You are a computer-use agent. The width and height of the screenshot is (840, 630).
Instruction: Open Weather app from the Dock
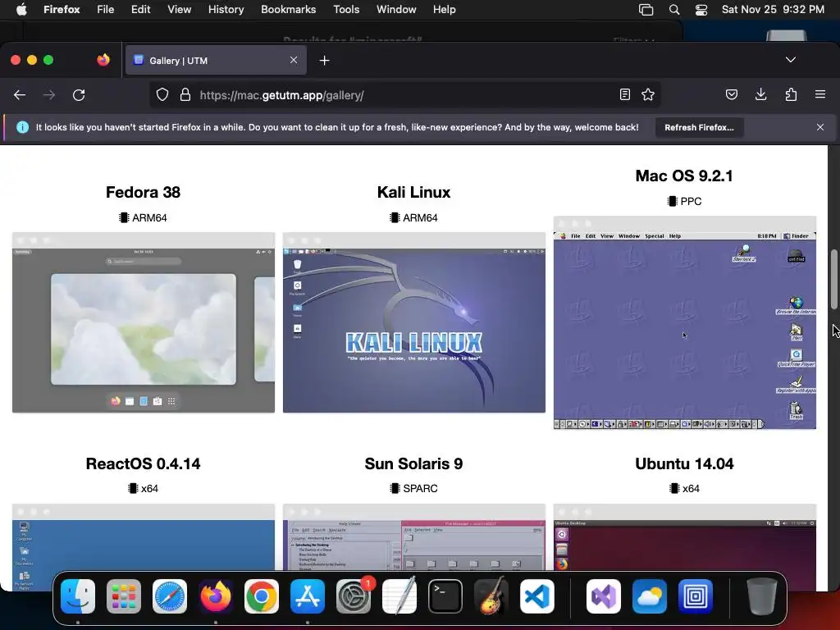(650, 596)
